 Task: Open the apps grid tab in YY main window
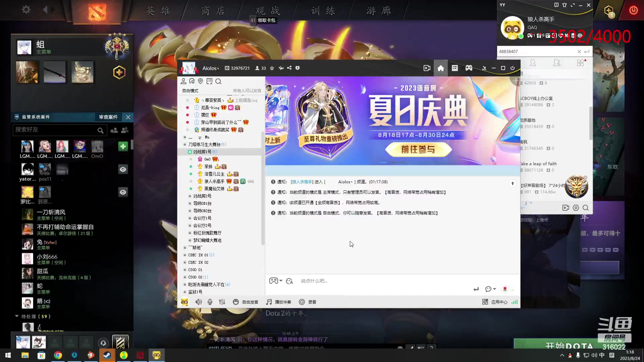[581, 63]
